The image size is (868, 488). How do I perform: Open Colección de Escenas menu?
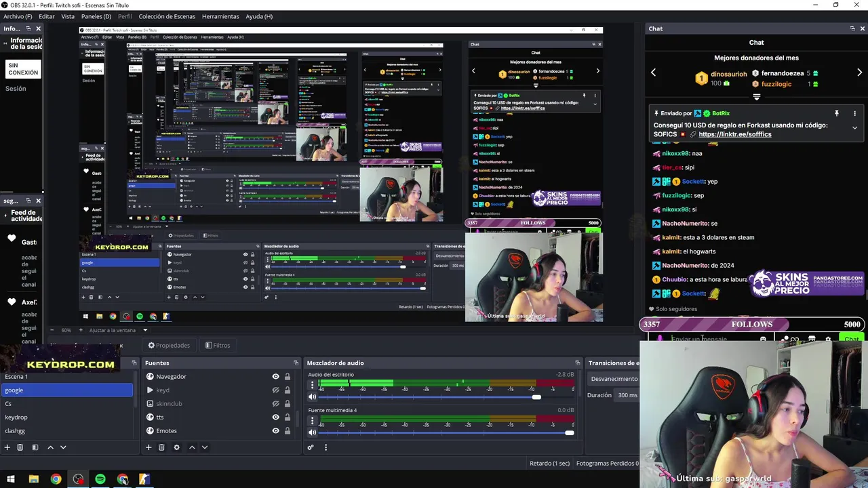coord(167,16)
